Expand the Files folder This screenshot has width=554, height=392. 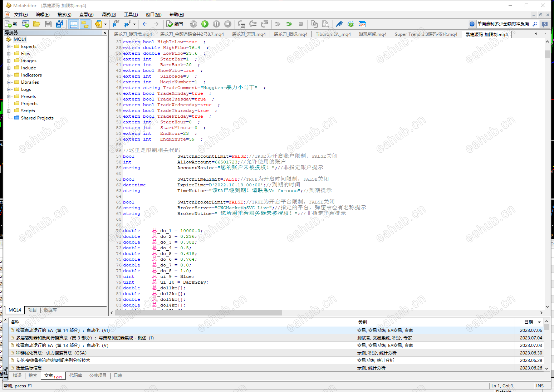9,54
